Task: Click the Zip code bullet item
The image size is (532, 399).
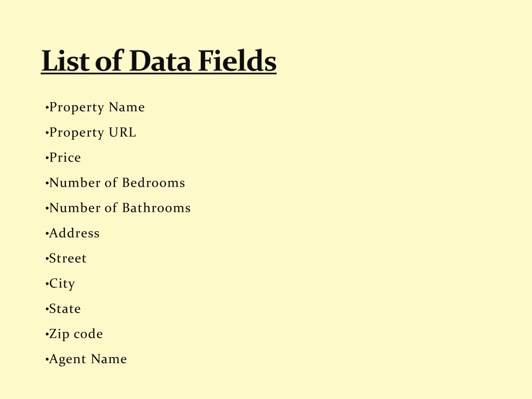Action: [x=74, y=334]
